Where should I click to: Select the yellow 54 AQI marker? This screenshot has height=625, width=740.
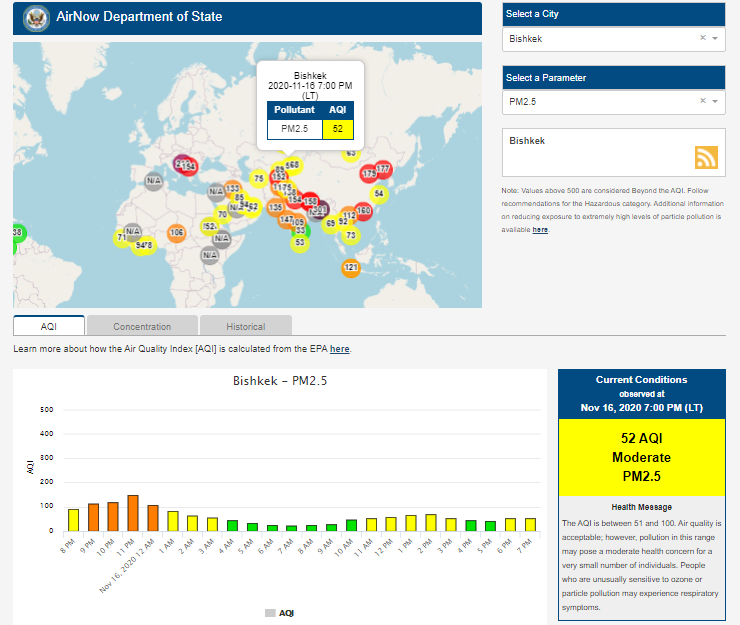coord(378,194)
